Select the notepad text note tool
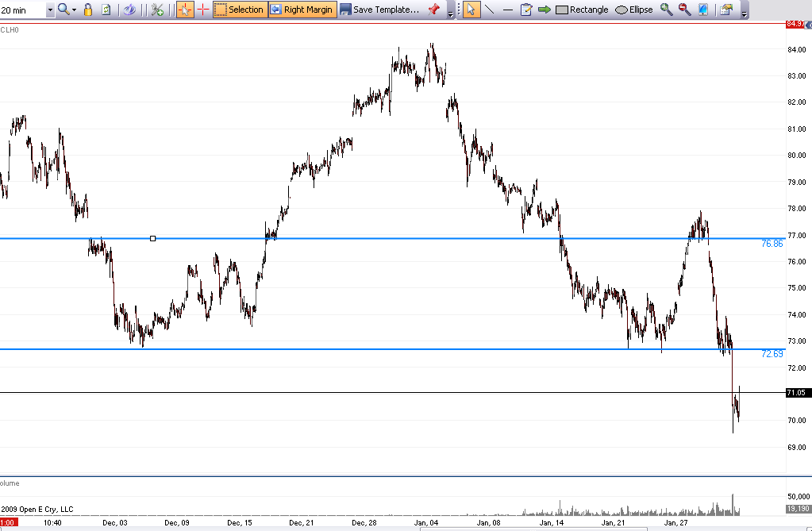Viewport: 812px width, 531px height. pyautogui.click(x=525, y=10)
